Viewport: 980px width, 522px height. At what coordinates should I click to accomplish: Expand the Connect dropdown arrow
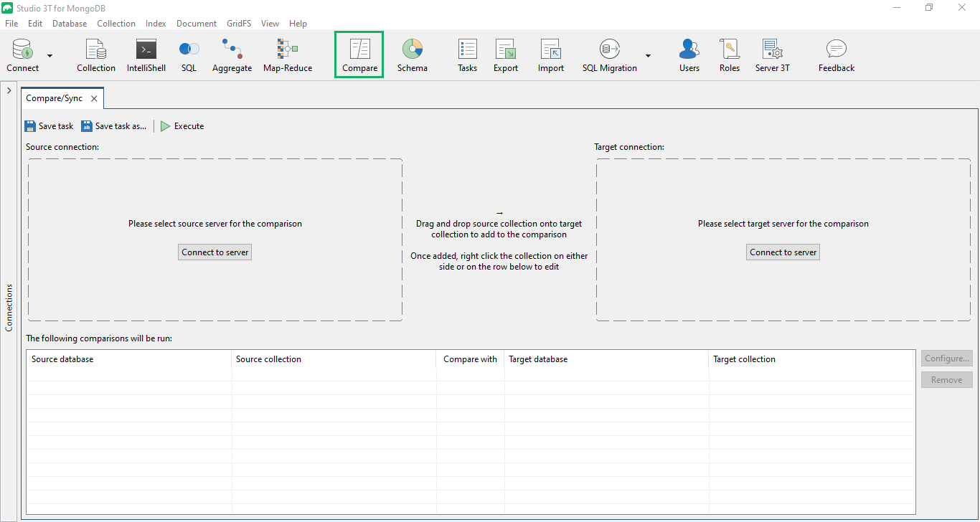50,55
